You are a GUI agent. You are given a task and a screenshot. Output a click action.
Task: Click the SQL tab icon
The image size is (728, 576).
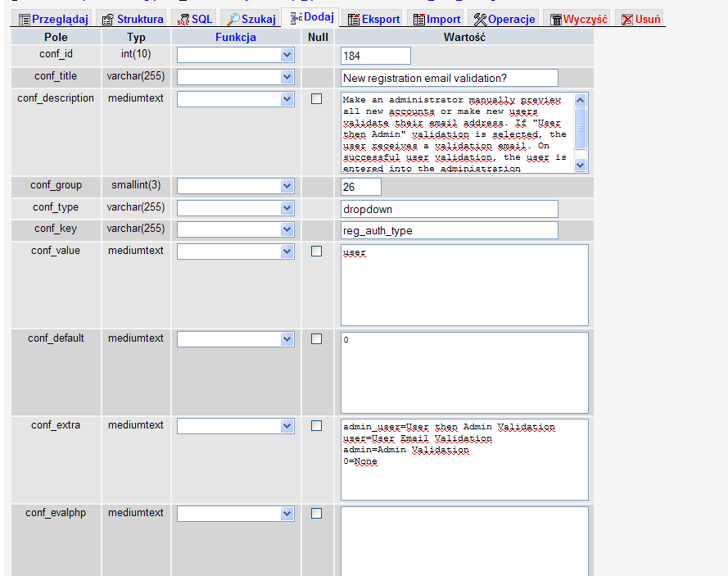tap(184, 20)
